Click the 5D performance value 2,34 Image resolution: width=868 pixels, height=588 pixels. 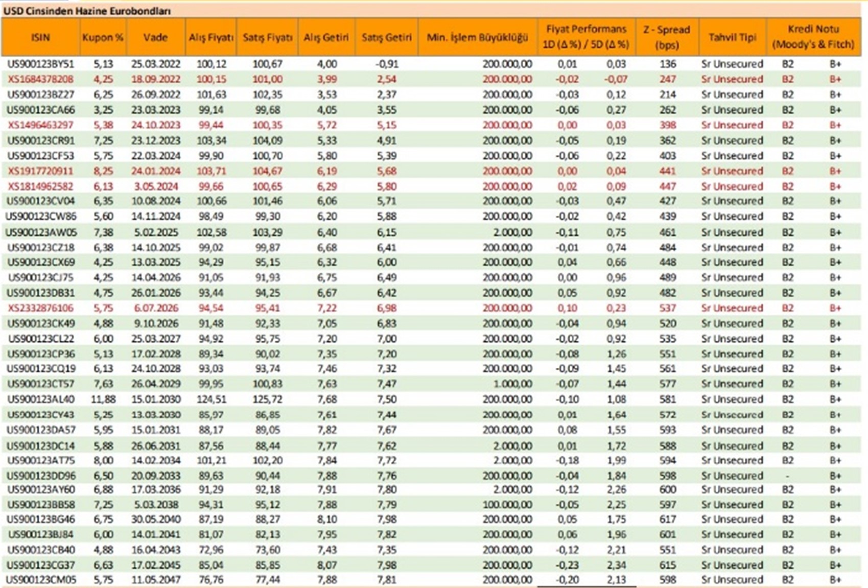point(617,565)
